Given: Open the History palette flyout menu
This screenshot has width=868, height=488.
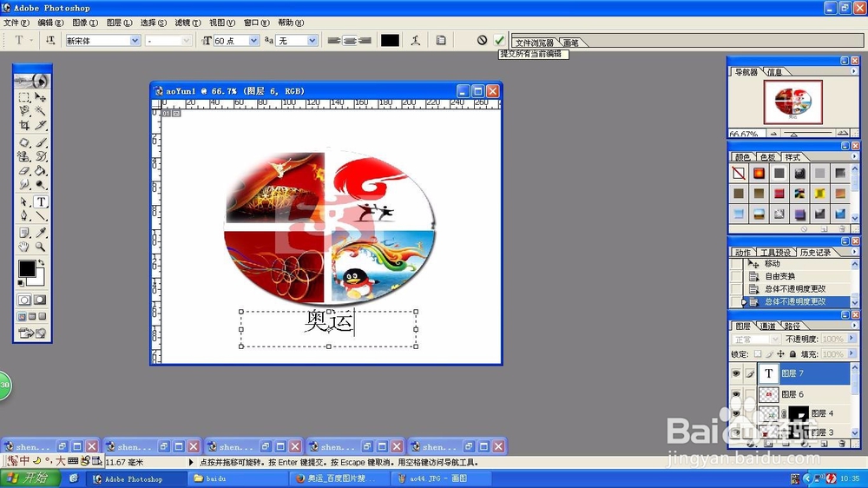Looking at the screenshot, I should click(x=854, y=252).
